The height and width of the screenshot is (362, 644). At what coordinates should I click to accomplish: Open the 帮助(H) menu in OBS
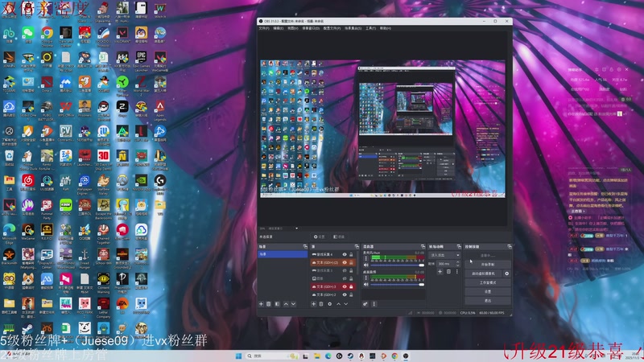(386, 28)
